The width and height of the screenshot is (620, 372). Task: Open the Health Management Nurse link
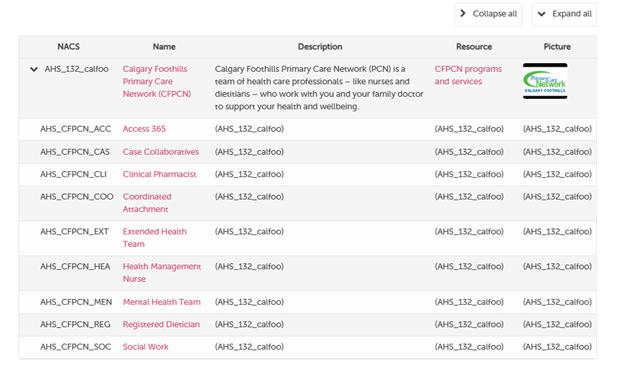pyautogui.click(x=162, y=272)
